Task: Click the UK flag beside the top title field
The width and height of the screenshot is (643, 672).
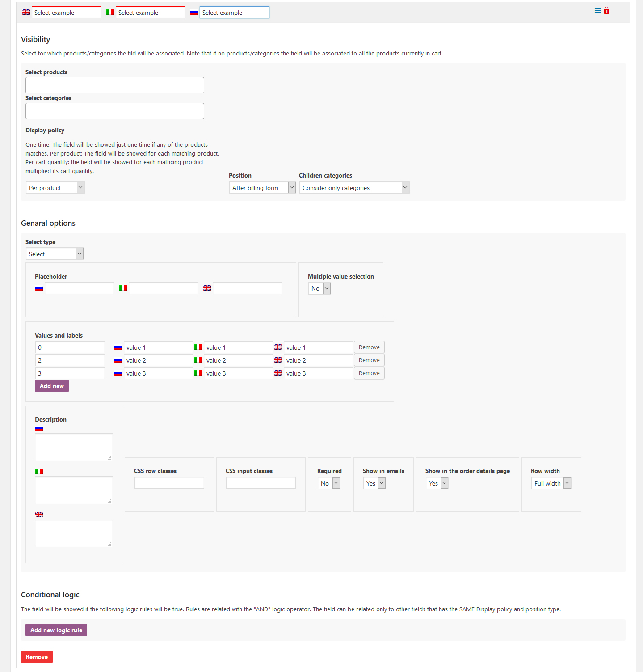Action: coord(26,13)
